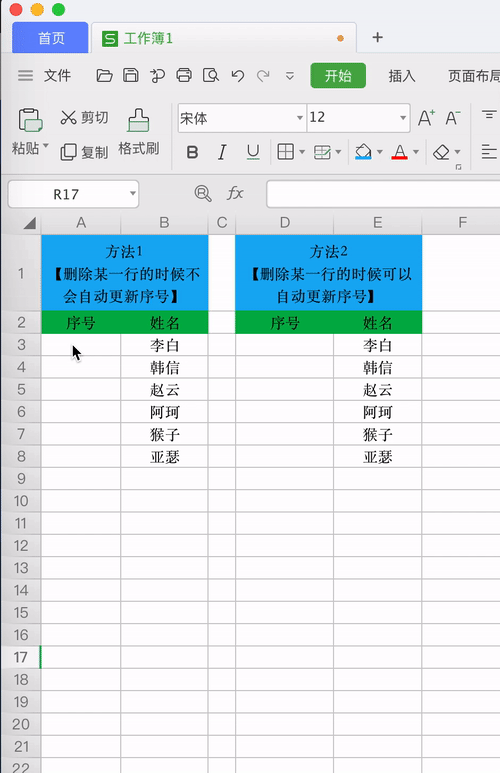Screen dimensions: 500x773
Task: Open print preview icon
Action: point(211,75)
